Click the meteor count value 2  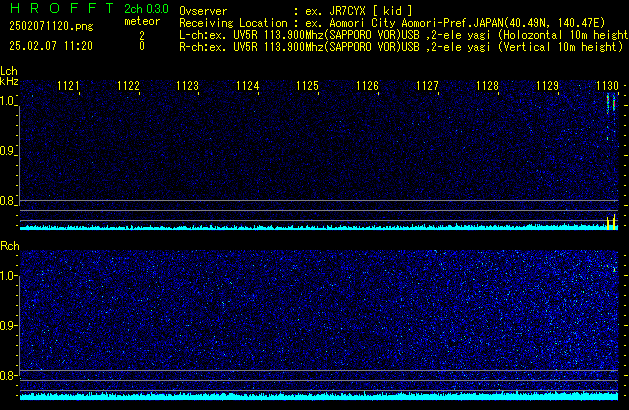142,36
